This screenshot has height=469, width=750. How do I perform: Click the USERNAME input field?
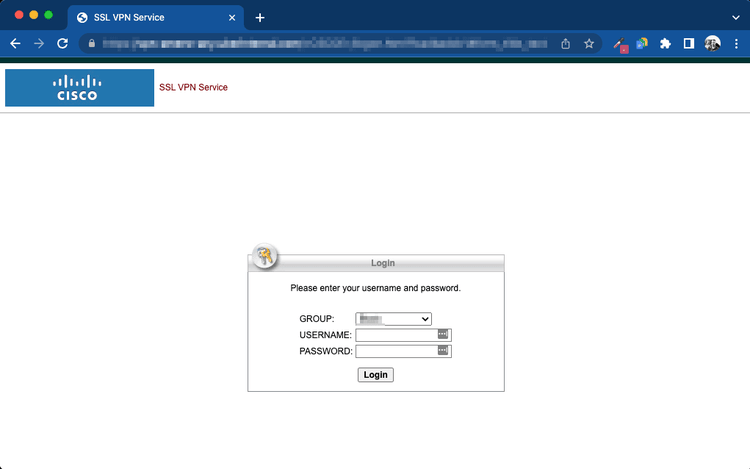tap(395, 335)
